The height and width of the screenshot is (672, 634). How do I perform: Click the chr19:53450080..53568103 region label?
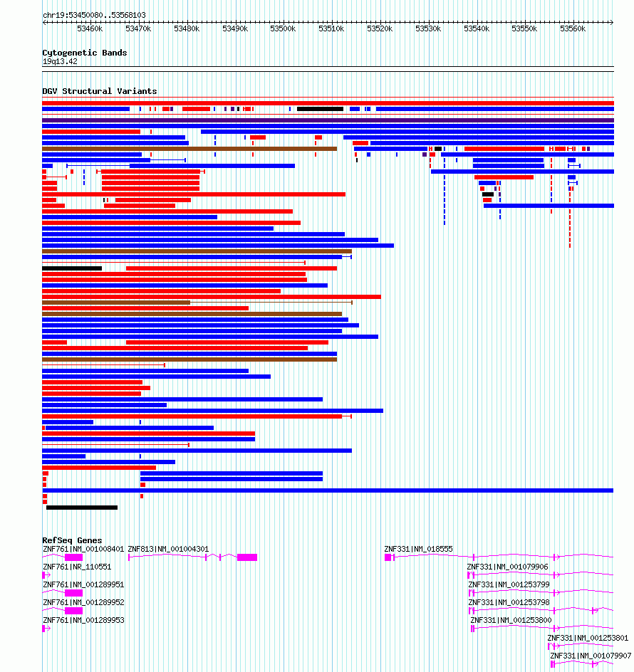pyautogui.click(x=94, y=15)
